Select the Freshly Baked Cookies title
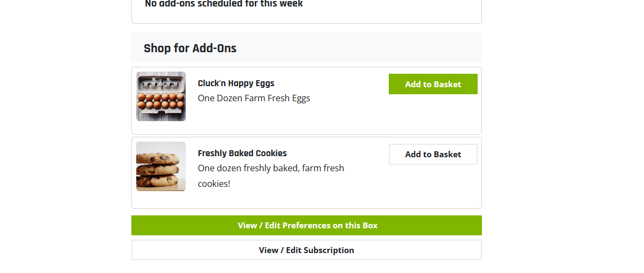 click(x=242, y=153)
